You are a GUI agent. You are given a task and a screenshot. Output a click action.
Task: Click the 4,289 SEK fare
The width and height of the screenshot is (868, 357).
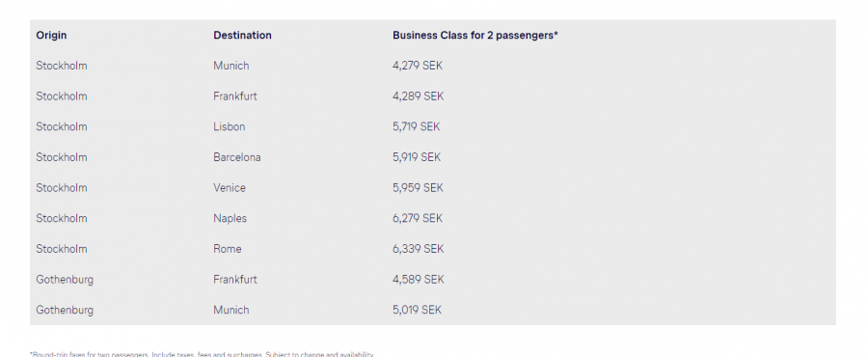tap(418, 96)
